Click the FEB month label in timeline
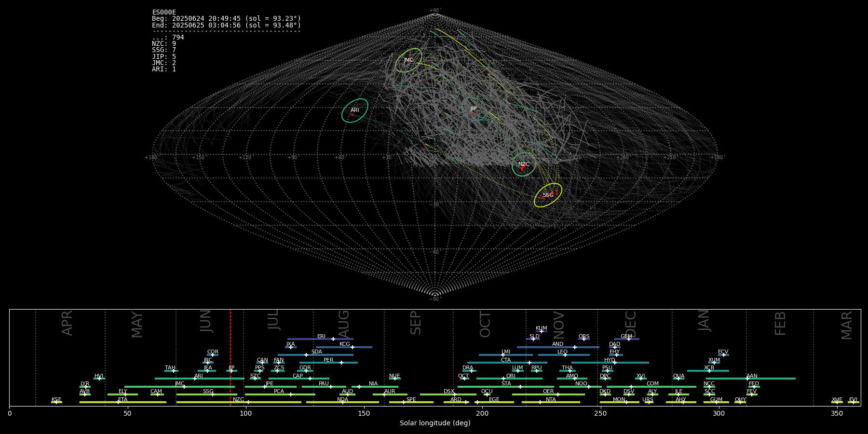Screen dimensions: 868x434 pos(780,323)
